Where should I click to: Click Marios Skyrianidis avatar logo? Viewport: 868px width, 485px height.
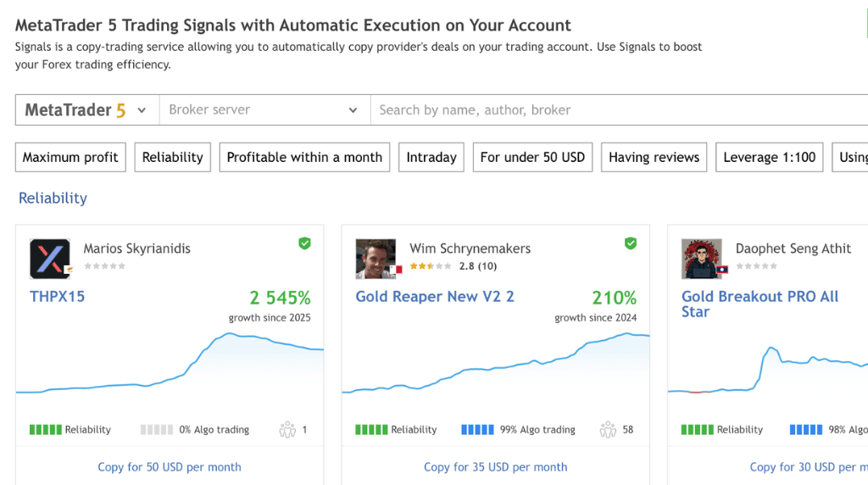point(50,259)
